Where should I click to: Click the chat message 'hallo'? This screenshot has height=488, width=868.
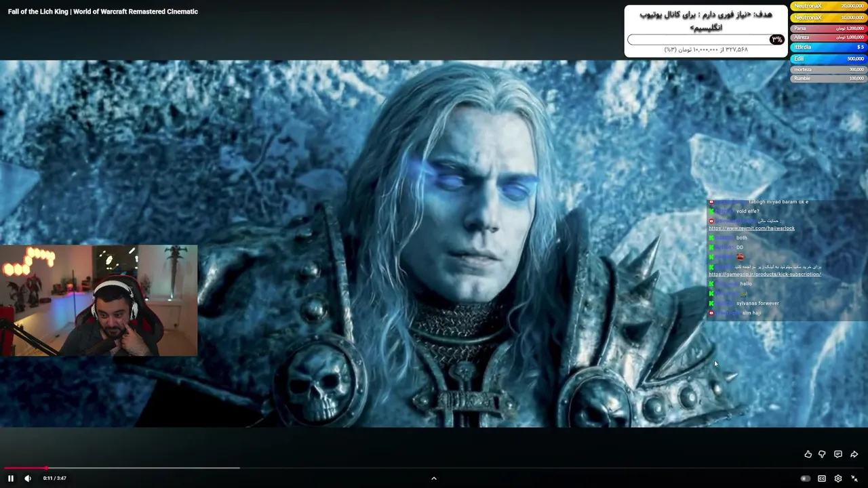tap(746, 284)
